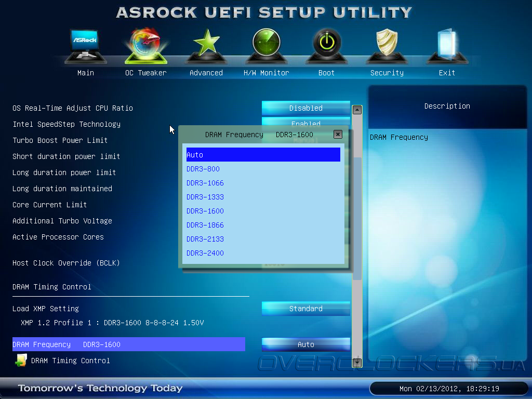532x399 pixels.
Task: Open the Main section monitor icon
Action: tap(86, 46)
